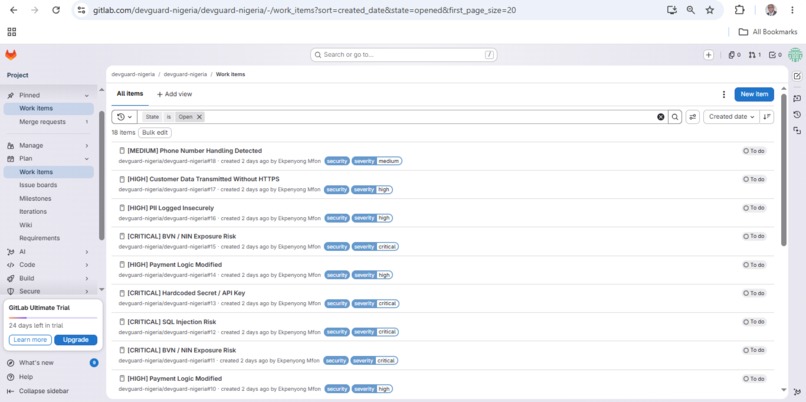Toggle sort direction icon beside Created date
The image size is (806, 402).
coord(767,117)
